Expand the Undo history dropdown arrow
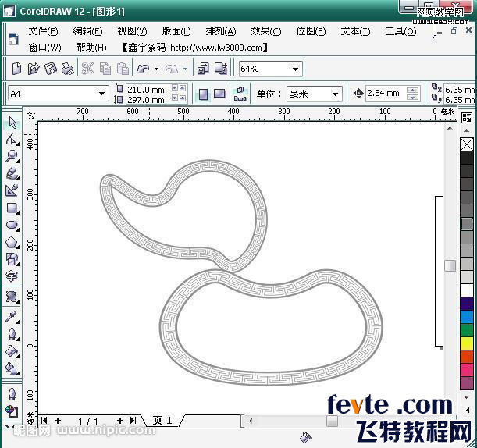Screen dimensions: 477x448 click(156, 69)
